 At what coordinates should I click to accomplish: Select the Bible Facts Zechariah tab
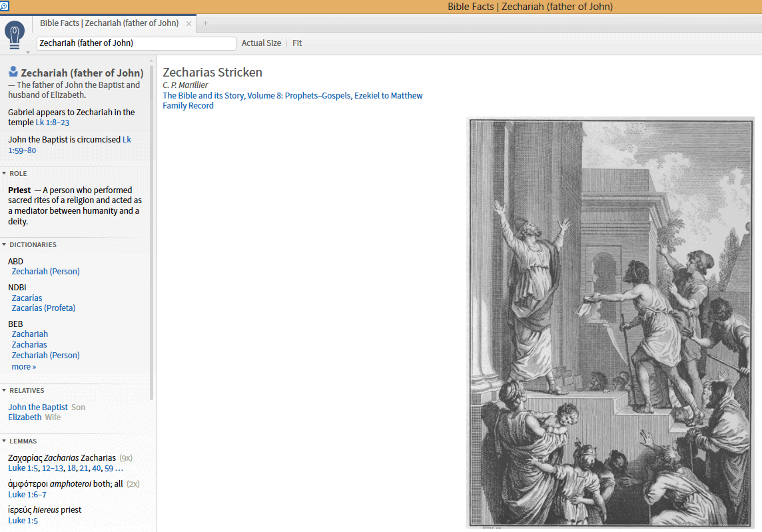pyautogui.click(x=109, y=23)
